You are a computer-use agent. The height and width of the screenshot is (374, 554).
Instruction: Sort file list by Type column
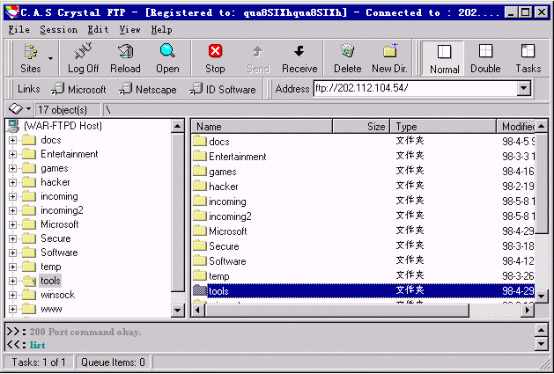443,126
